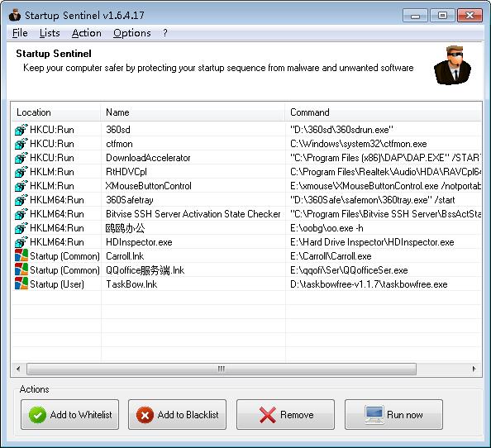Click the QQofficeSer.exe command cell

click(x=349, y=270)
